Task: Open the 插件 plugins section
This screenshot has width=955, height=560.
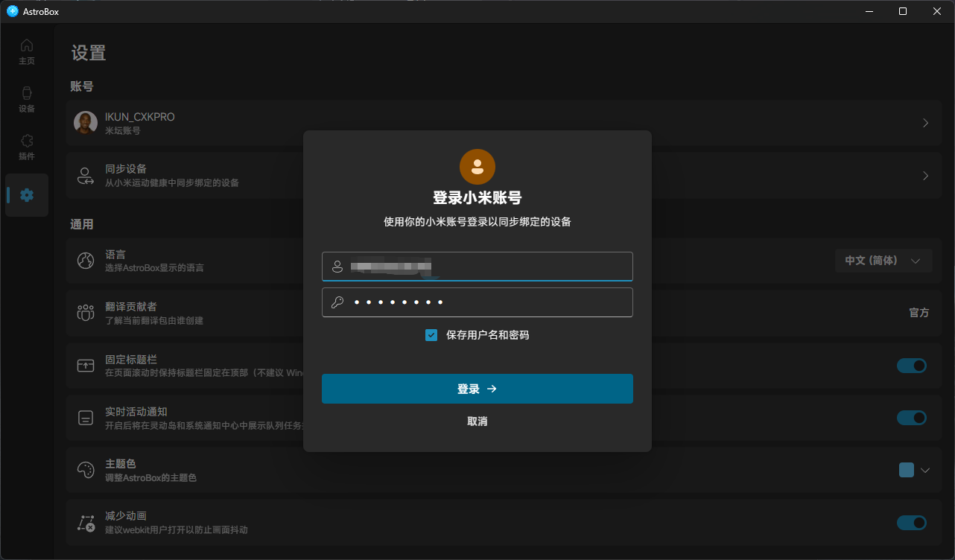Action: [27, 147]
